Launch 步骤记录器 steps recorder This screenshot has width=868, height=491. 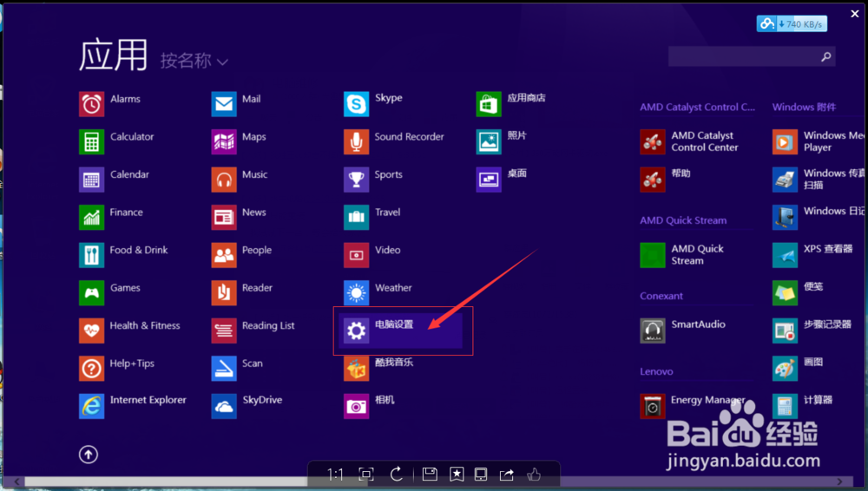812,330
